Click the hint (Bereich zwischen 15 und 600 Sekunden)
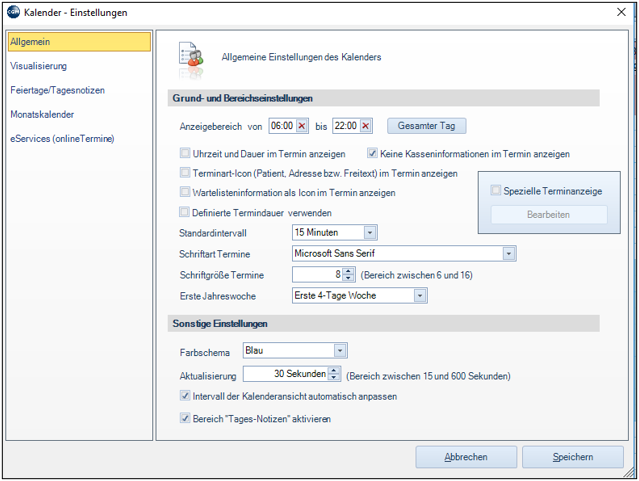This screenshot has height=481, width=639. point(428,376)
